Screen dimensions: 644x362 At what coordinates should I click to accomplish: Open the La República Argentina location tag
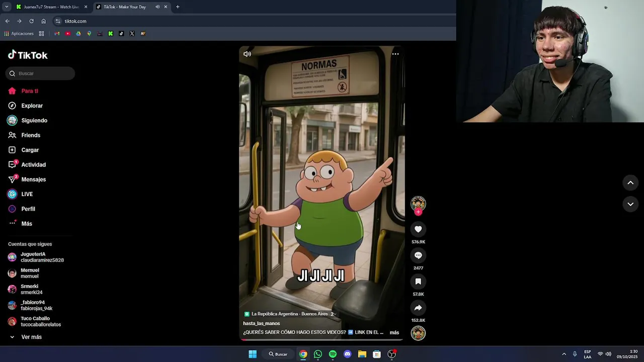289,314
